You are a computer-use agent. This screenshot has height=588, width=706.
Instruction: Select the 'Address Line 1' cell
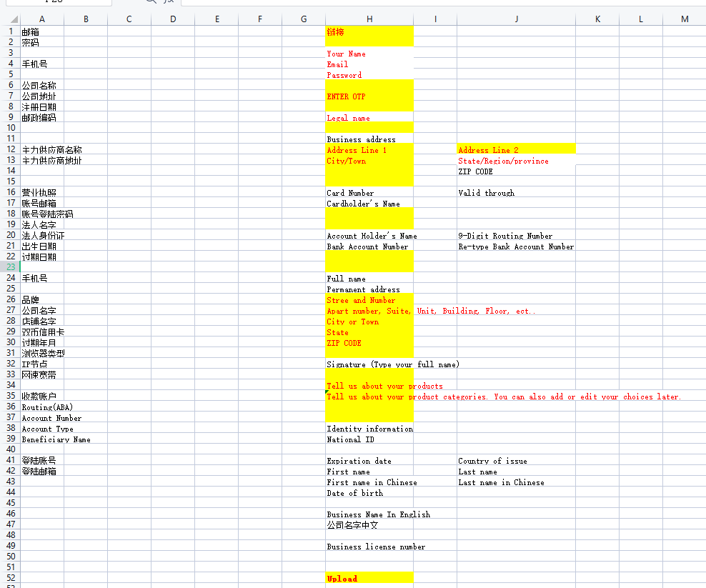369,149
